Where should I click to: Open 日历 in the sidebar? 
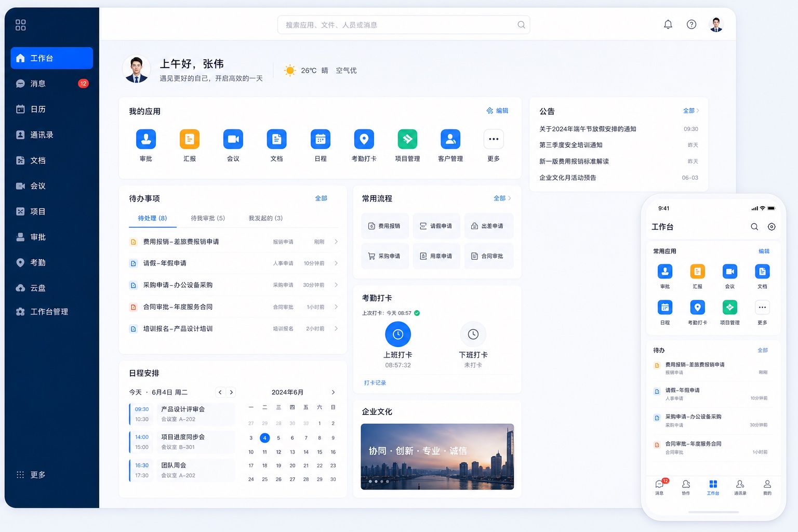(x=51, y=109)
